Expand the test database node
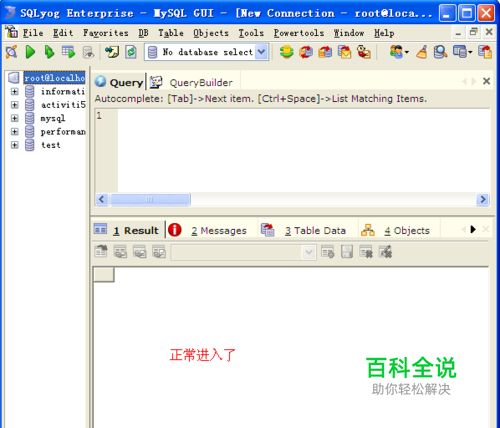Viewport: 500px width, 428px height. (x=15, y=145)
